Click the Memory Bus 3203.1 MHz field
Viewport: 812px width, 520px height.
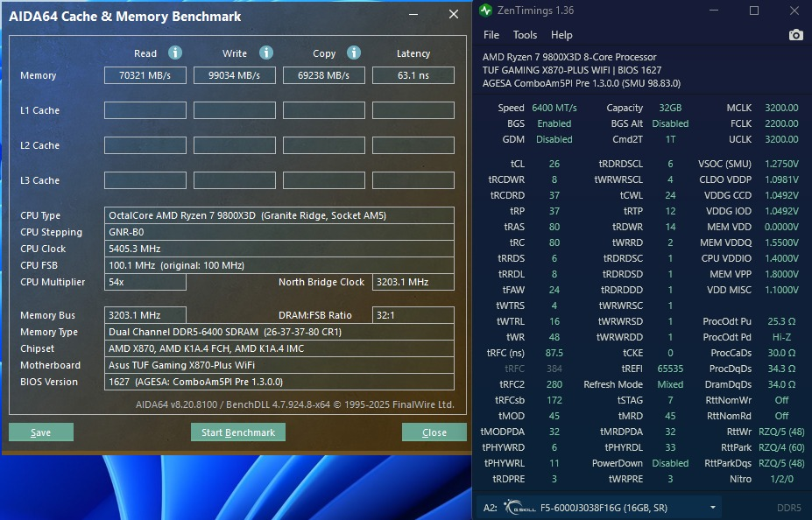[x=145, y=315]
